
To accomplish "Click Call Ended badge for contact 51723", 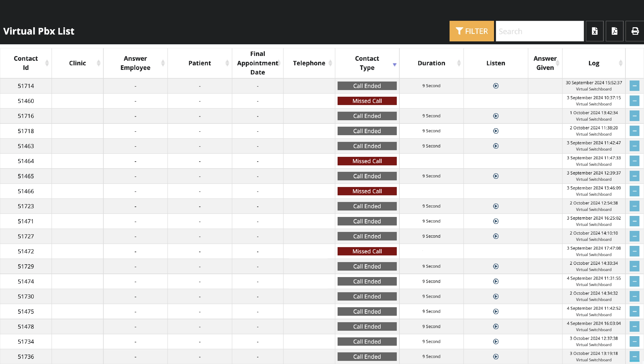I will pos(367,206).
